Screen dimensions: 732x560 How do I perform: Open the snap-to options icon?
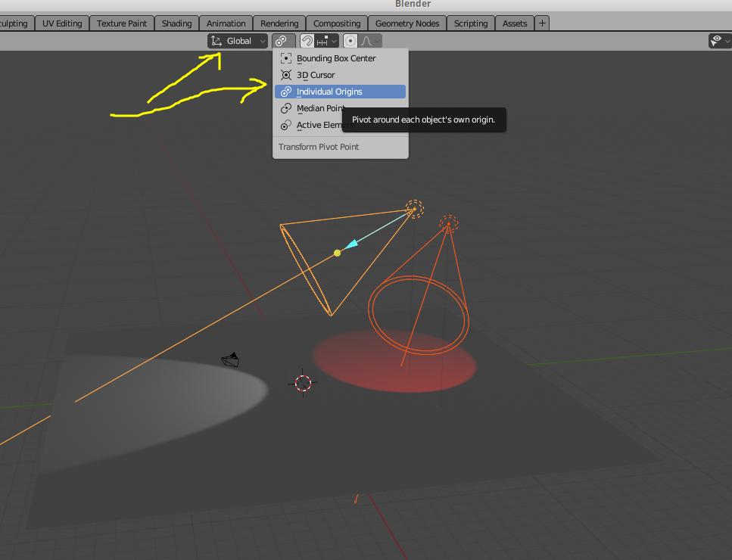tap(322, 41)
